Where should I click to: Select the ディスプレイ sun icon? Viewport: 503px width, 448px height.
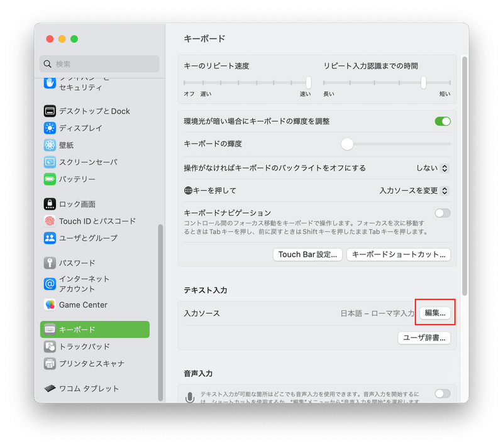click(x=50, y=128)
